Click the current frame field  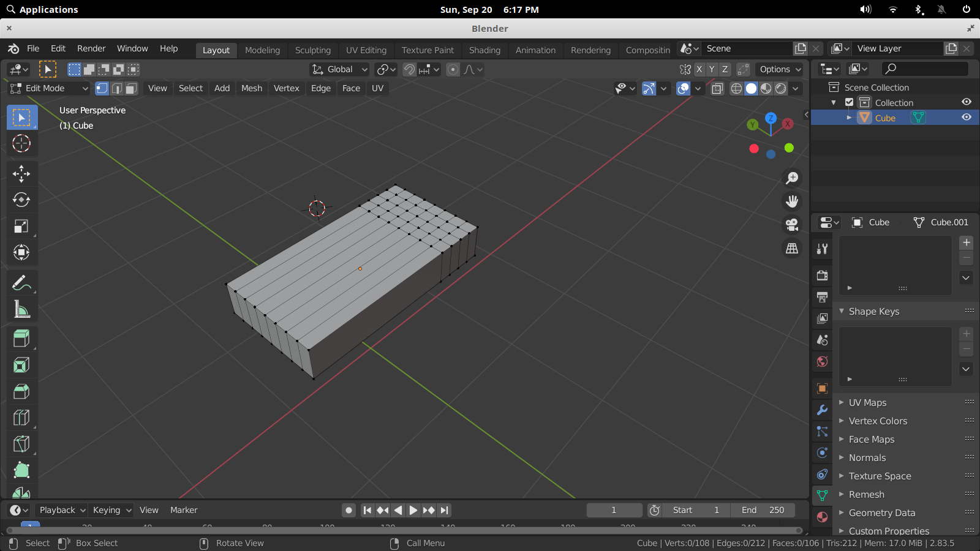614,510
